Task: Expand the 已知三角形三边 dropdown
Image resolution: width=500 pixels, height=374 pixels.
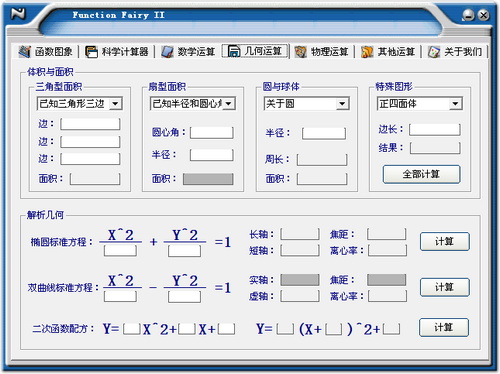Action: [115, 104]
